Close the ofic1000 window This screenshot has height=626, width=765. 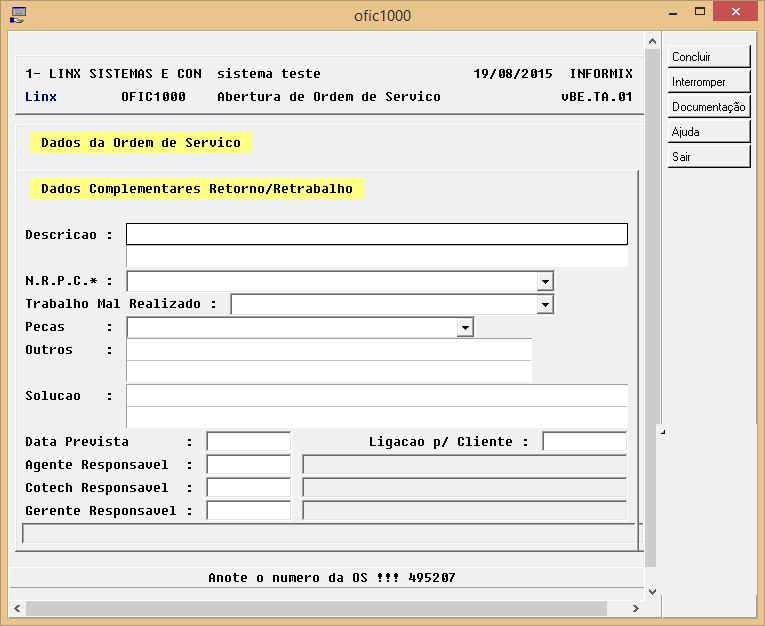[736, 11]
